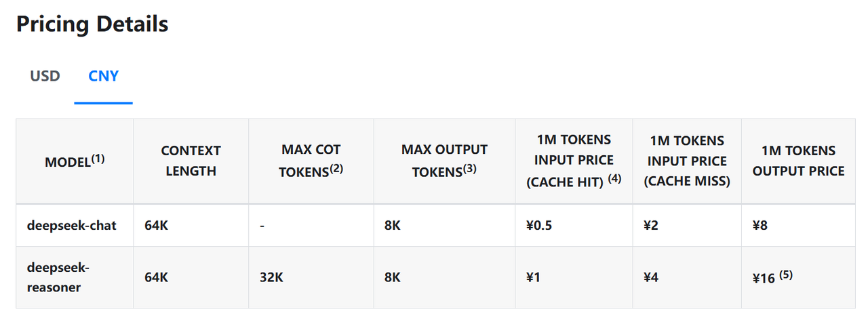This screenshot has height=322, width=868.
Task: Click the 32K max CoT tokens cell
Action: tap(311, 277)
